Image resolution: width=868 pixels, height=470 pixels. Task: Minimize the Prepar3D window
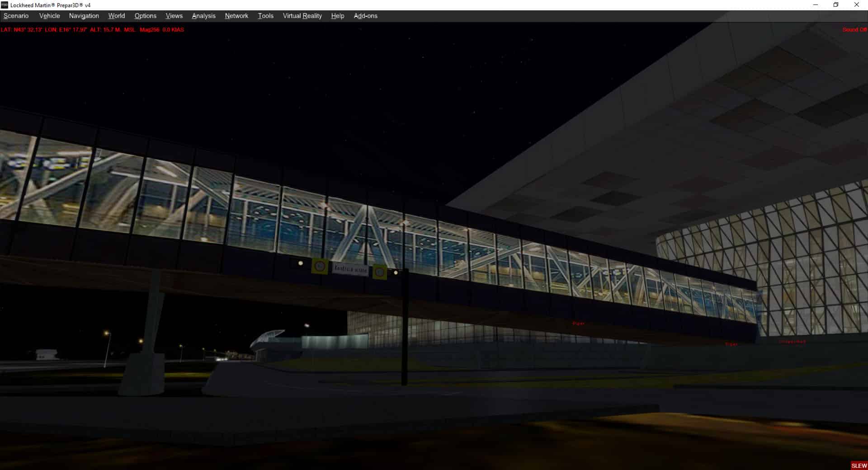click(x=816, y=5)
